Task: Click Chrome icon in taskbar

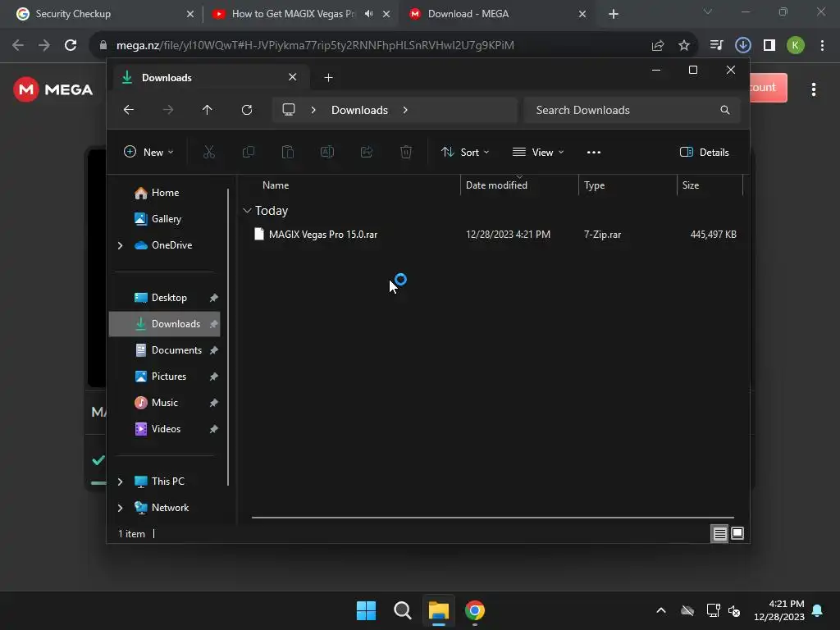Action: (x=475, y=610)
